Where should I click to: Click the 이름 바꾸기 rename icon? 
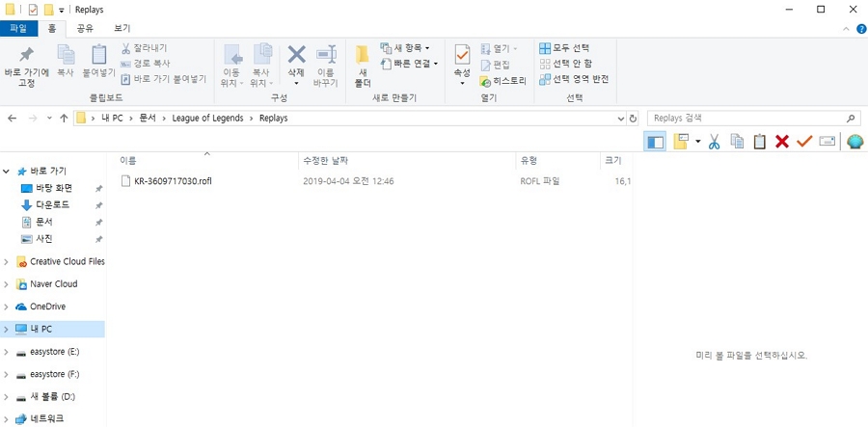(x=326, y=54)
